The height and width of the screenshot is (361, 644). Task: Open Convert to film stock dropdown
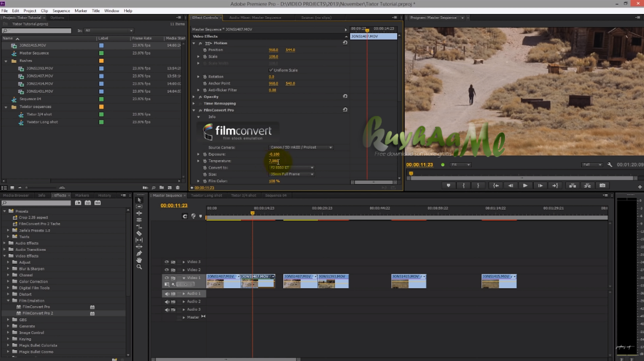click(x=292, y=168)
